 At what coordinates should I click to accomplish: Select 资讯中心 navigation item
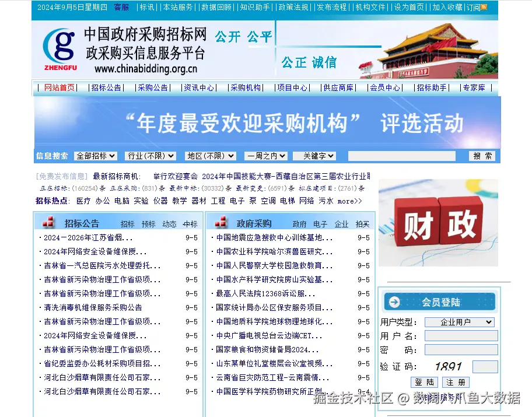[199, 87]
